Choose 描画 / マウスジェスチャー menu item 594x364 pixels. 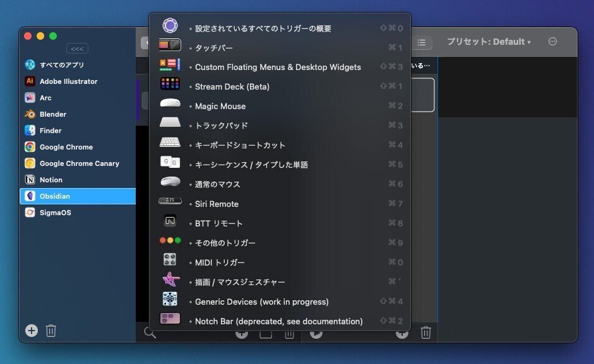pos(280,282)
